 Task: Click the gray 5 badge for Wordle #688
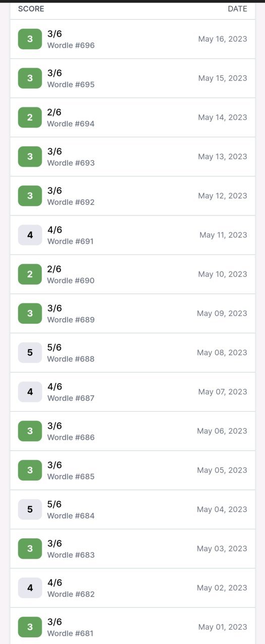click(30, 353)
